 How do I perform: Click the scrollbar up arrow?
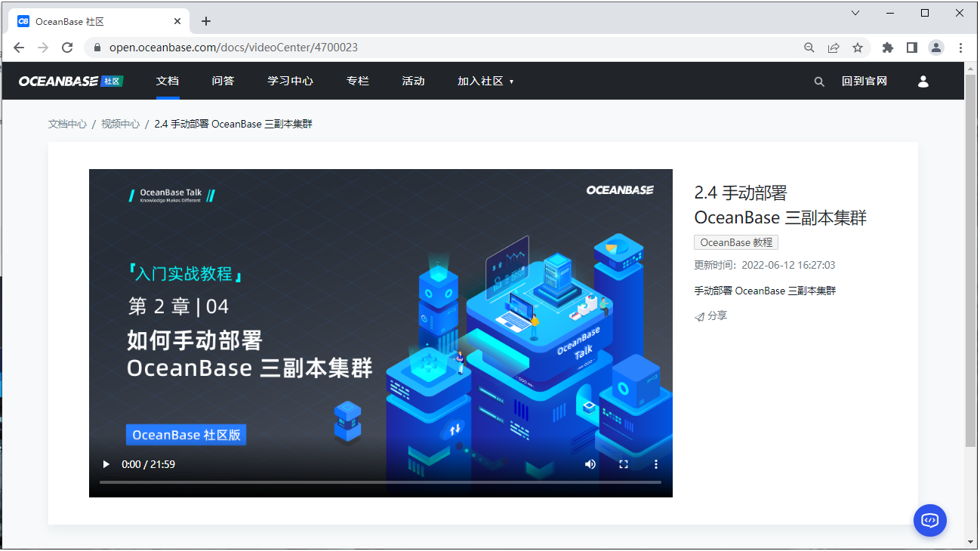click(971, 68)
